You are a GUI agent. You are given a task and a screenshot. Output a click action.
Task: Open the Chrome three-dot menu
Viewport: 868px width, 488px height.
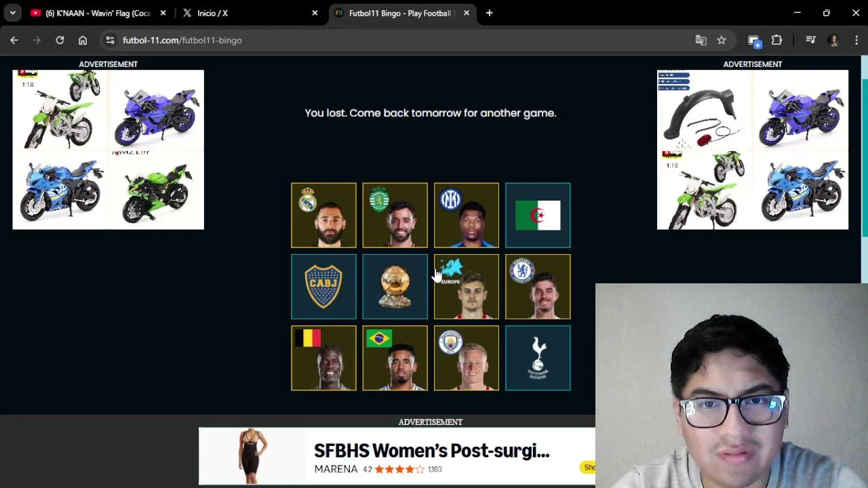(x=855, y=40)
